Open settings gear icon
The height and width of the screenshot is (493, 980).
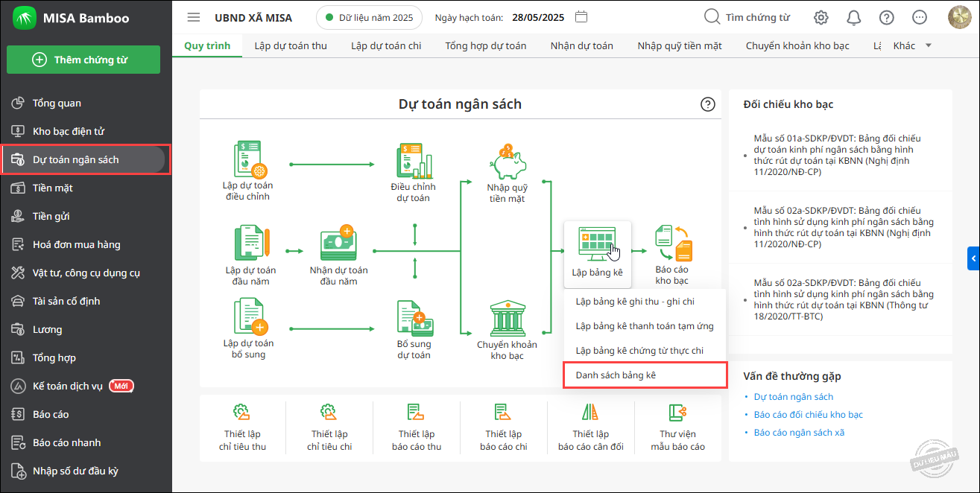point(821,17)
